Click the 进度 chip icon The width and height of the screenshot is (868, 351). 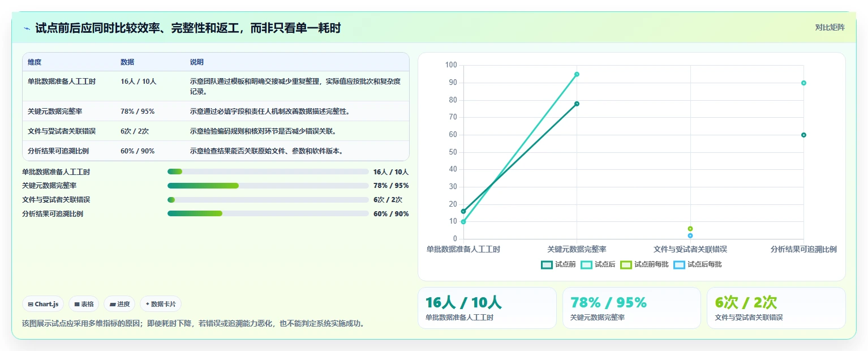click(x=113, y=304)
